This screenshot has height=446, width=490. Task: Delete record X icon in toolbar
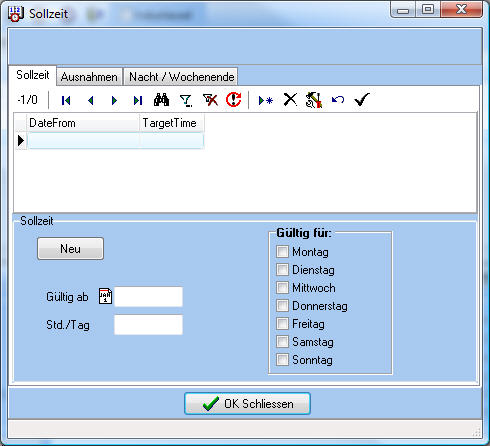(290, 99)
